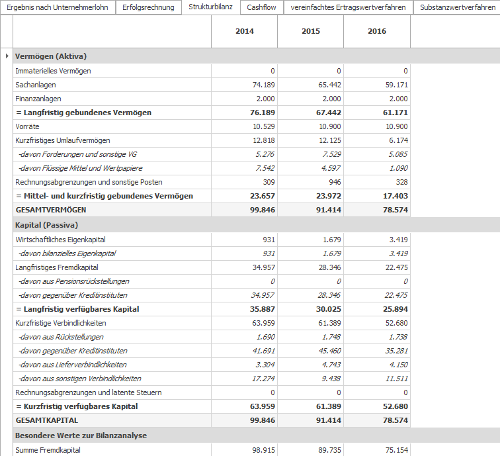500x456 pixels.
Task: Click value 25.894 in 2016 column
Action: [x=395, y=309]
